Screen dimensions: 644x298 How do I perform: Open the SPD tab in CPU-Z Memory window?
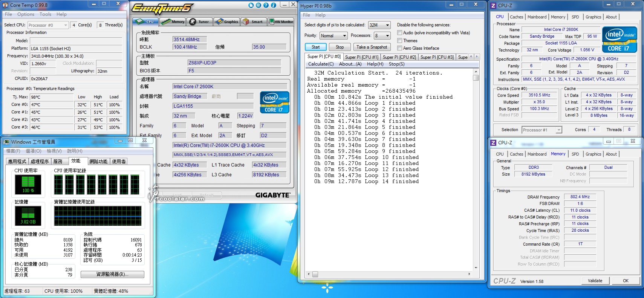575,154
